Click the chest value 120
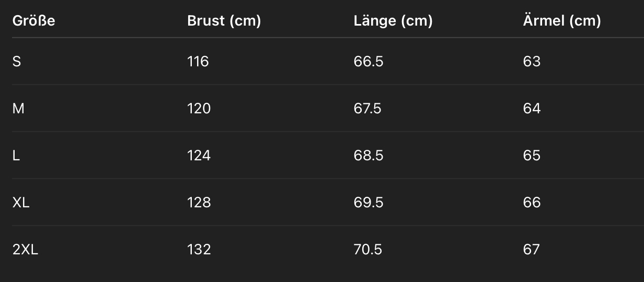This screenshot has height=282, width=644. pyautogui.click(x=199, y=109)
